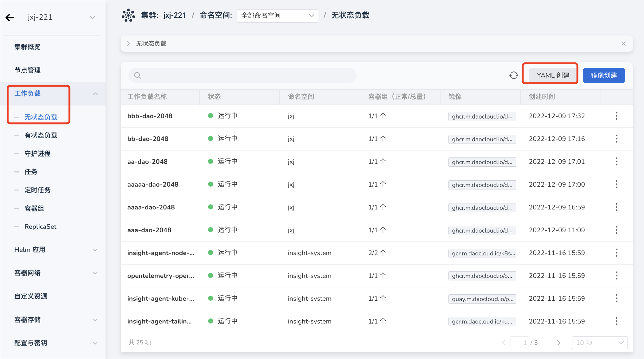Open actions menu for insight-agent-node row
The image size is (644, 359).
(x=616, y=253)
